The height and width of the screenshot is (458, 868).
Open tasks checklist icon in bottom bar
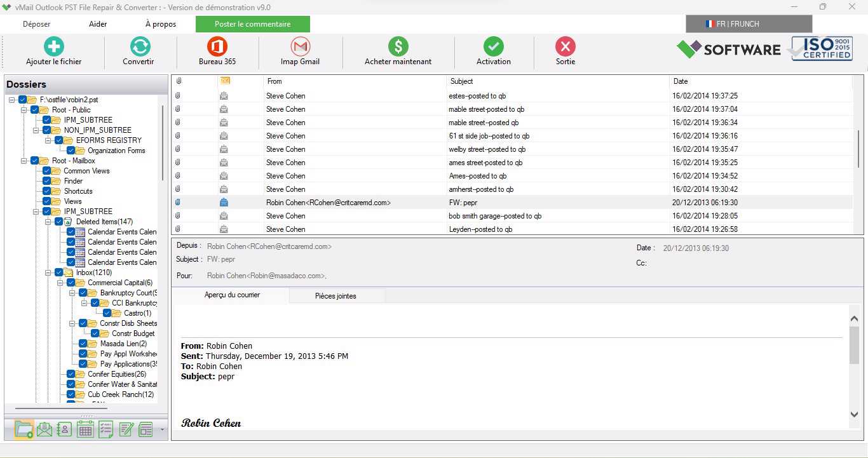tap(105, 430)
